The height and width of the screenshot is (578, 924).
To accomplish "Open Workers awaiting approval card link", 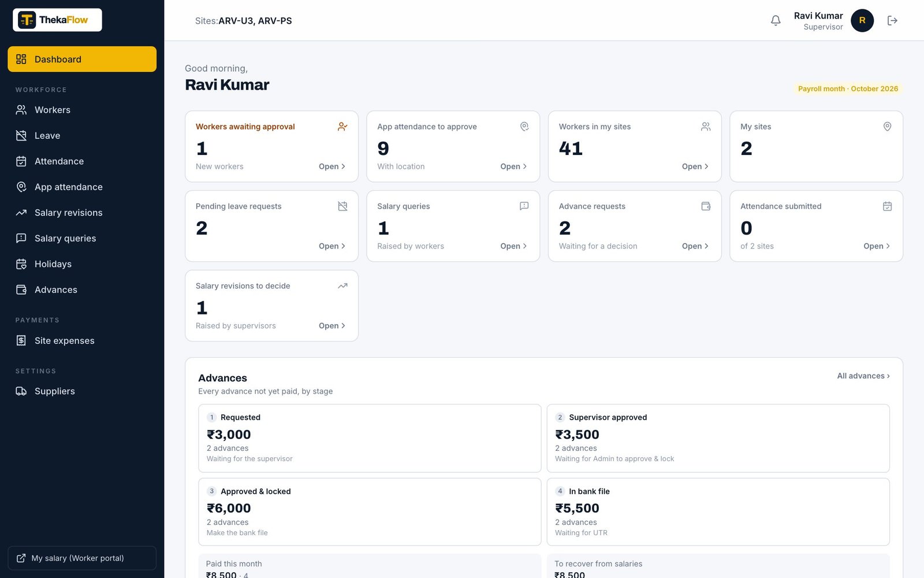I will [332, 166].
